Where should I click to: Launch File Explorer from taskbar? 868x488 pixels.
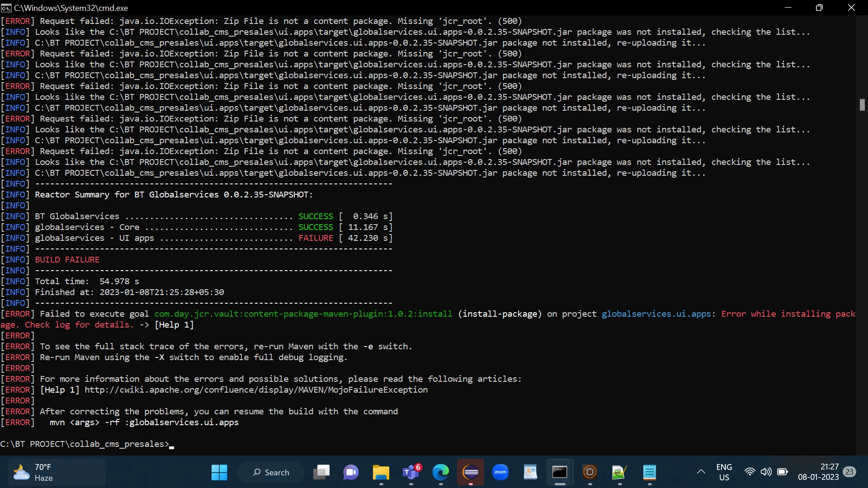click(x=381, y=472)
